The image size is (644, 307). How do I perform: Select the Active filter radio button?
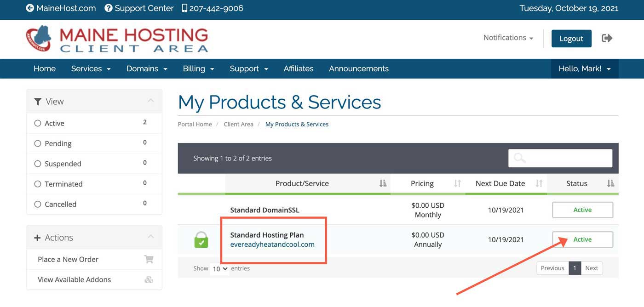(x=38, y=123)
